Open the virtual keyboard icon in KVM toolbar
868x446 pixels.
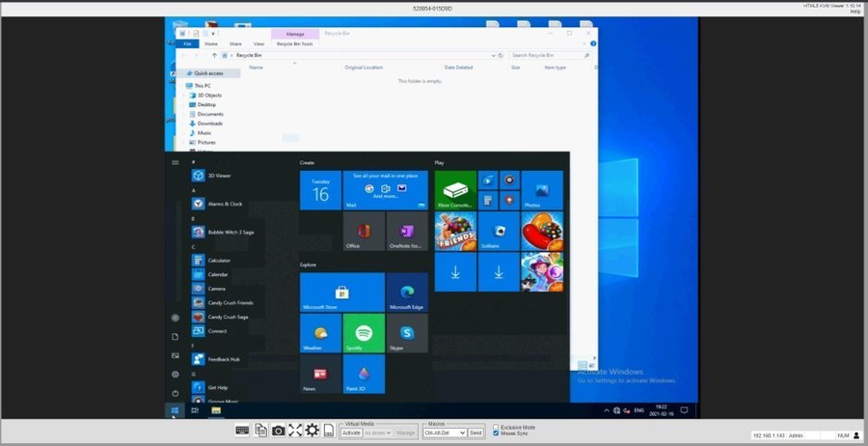tap(242, 430)
